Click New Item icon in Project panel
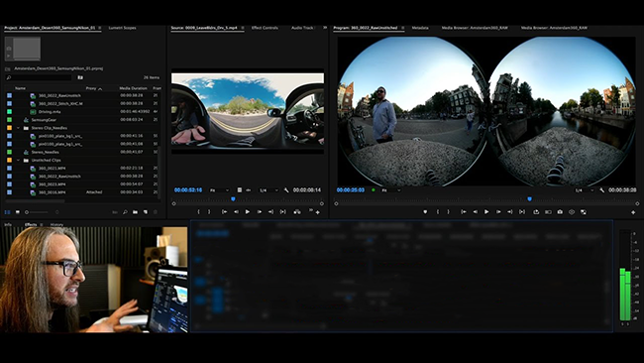This screenshot has width=644, height=363. [146, 212]
